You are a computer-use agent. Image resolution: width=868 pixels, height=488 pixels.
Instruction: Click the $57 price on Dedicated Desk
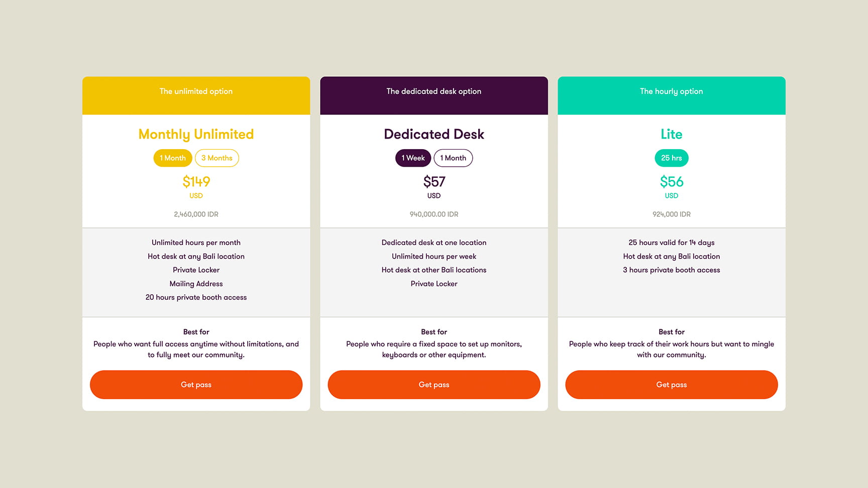coord(434,182)
